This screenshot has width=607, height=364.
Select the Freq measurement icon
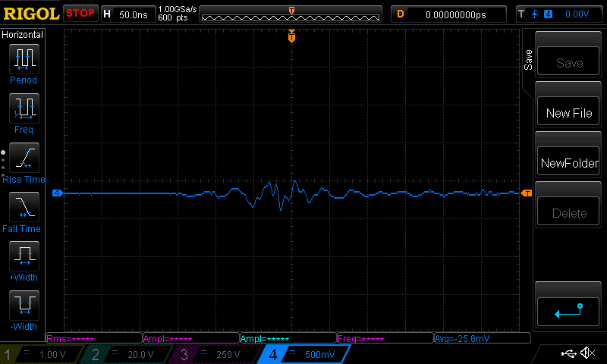click(24, 108)
